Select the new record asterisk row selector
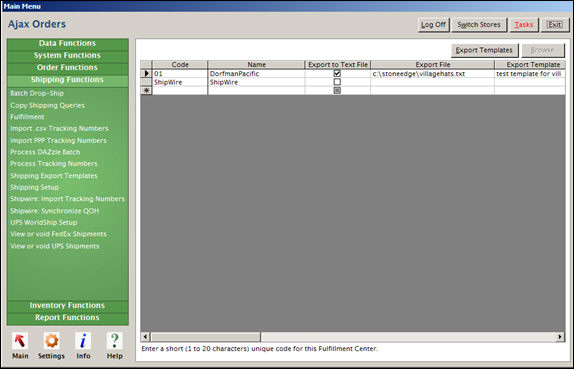The image size is (574, 369). click(146, 90)
